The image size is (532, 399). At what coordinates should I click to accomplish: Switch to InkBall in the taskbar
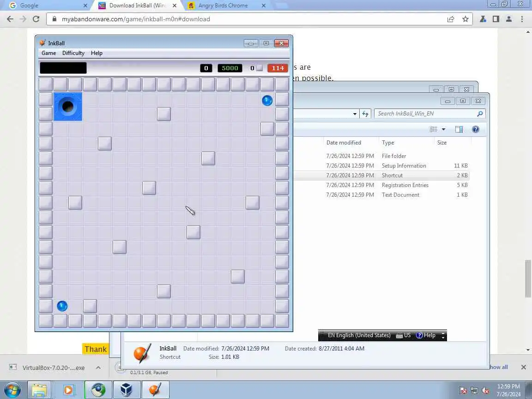(x=155, y=390)
